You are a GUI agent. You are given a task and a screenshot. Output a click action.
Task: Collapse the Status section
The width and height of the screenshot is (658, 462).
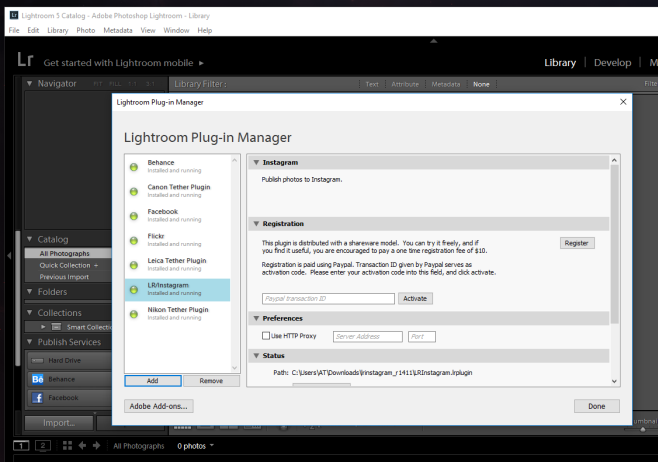(256, 355)
